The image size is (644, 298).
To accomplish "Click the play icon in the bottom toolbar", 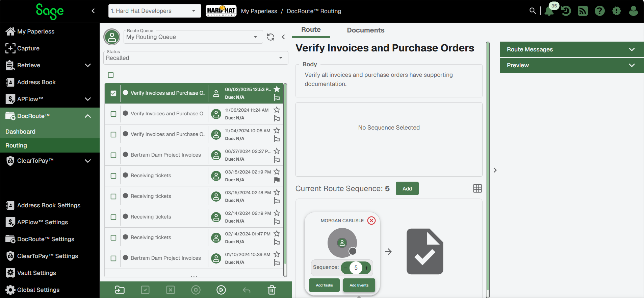I will tap(221, 290).
